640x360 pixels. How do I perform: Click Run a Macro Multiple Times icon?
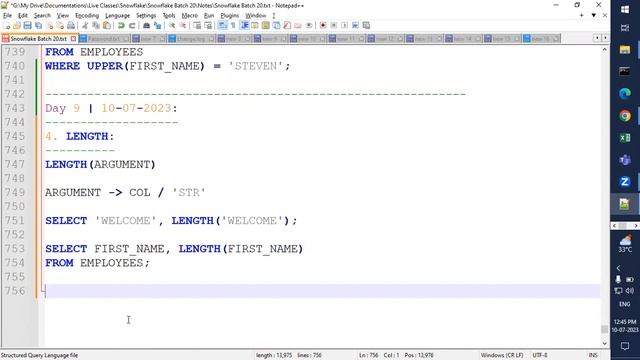(x=355, y=25)
